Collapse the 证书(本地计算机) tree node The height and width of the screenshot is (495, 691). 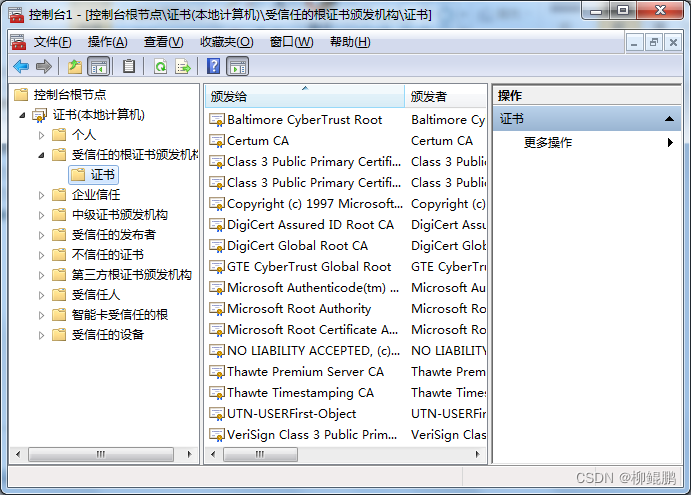[22, 115]
